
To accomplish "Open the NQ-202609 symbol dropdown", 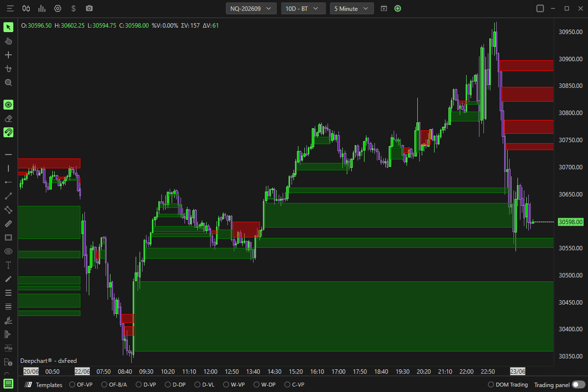I will 251,8.
